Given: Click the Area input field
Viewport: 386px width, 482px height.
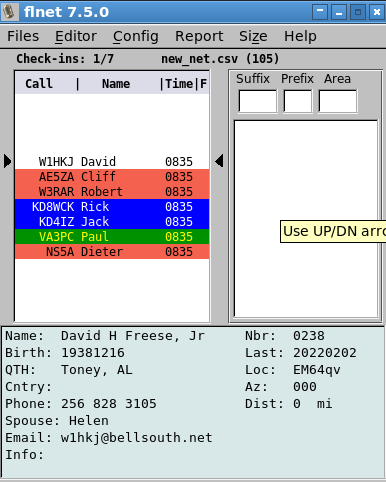Looking at the screenshot, I should (338, 101).
